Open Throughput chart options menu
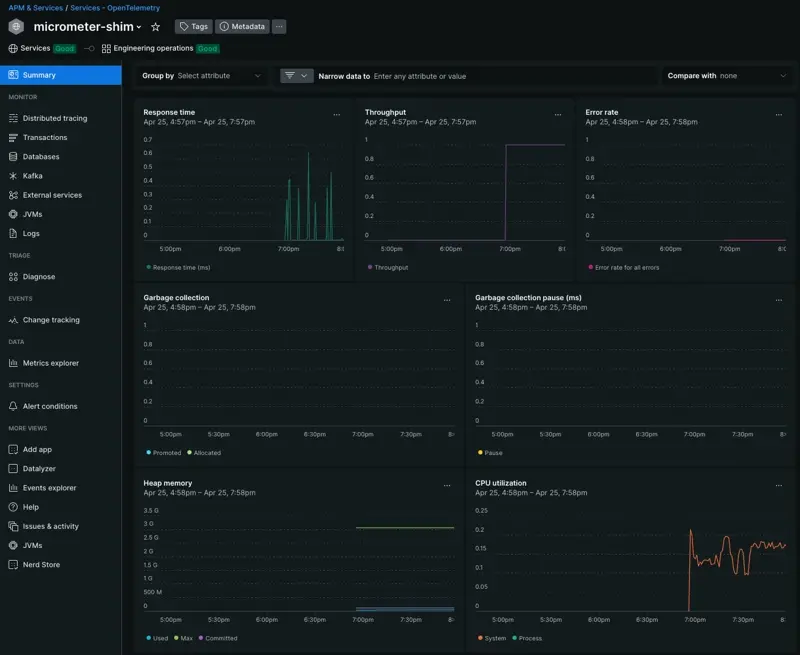The width and height of the screenshot is (800, 655). tap(558, 115)
